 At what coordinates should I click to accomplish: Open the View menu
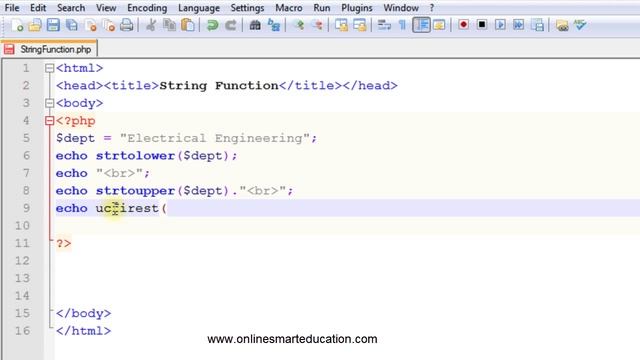(106, 8)
